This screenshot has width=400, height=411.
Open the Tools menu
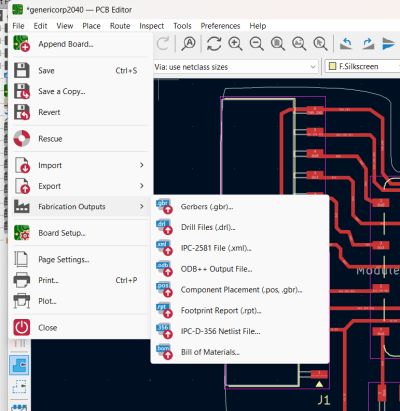tap(182, 26)
